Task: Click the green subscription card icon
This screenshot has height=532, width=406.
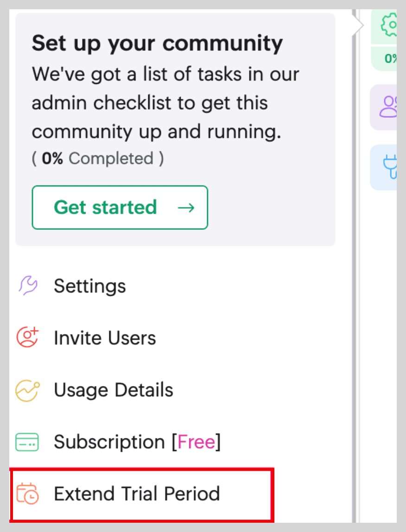Action: coord(27,442)
